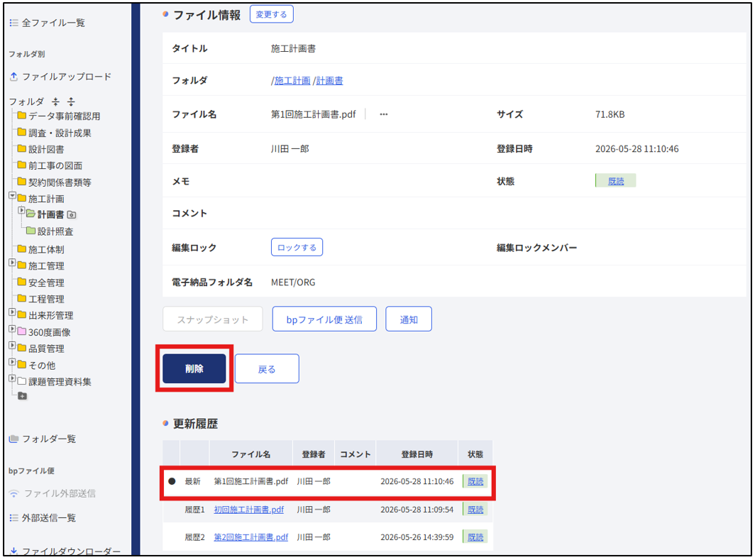Open the 施工計画 folder path link
The image size is (755, 560).
pos(292,80)
